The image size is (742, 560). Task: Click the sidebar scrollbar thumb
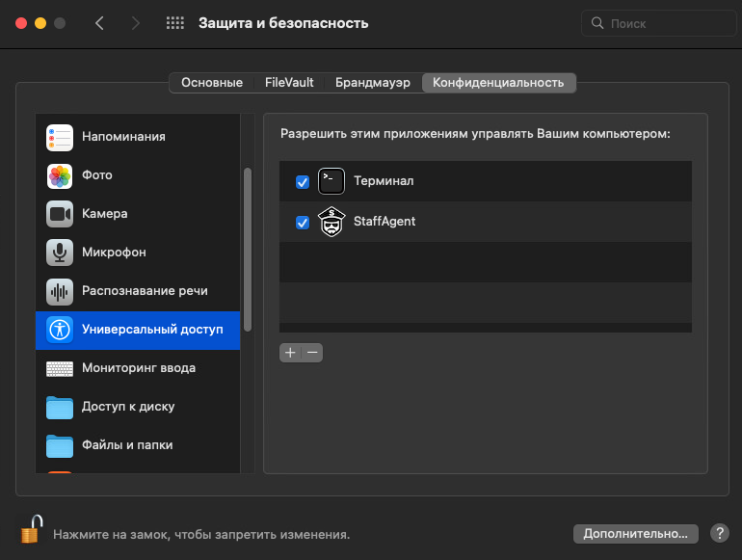click(x=248, y=249)
